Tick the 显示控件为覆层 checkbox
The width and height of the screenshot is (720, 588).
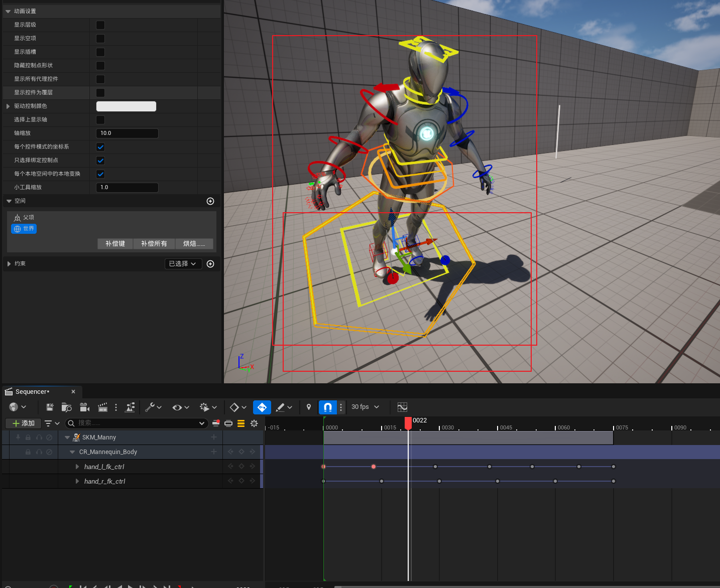click(100, 93)
